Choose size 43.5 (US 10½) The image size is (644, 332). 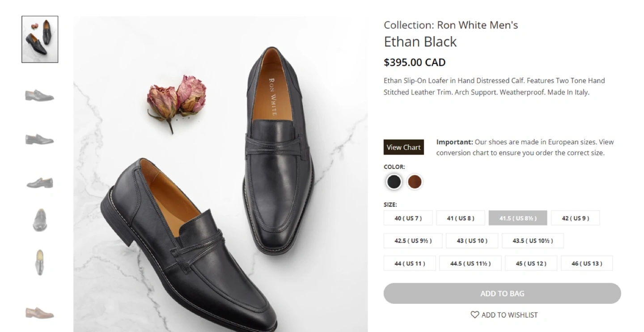tap(533, 240)
